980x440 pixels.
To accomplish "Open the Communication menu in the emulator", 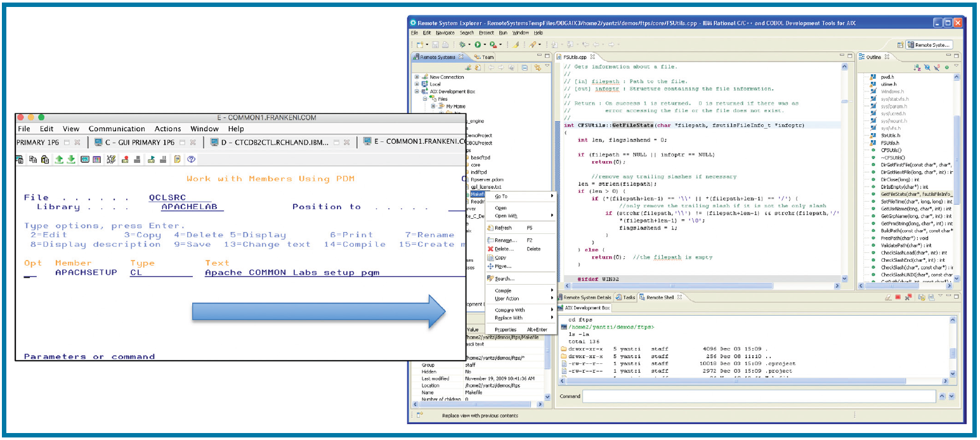I will click(117, 129).
